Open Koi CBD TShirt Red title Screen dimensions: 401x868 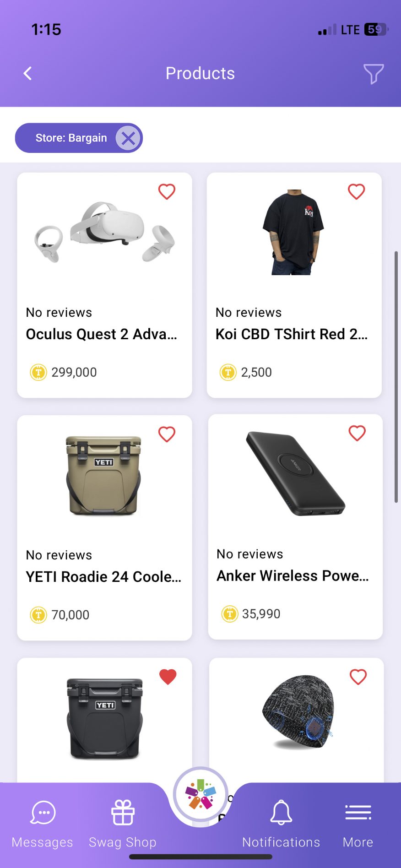tap(292, 334)
